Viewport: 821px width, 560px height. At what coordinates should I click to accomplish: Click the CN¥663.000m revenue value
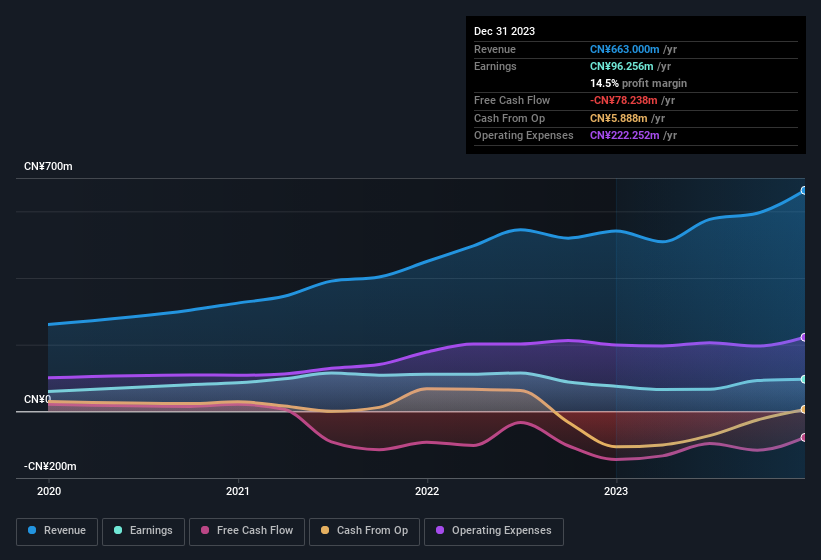[x=624, y=49]
